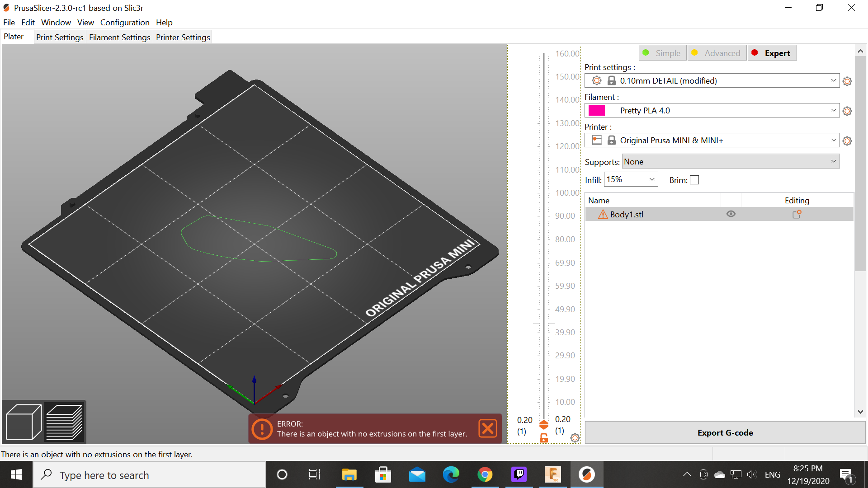The height and width of the screenshot is (488, 868).
Task: Open the Edit menu
Action: [28, 22]
